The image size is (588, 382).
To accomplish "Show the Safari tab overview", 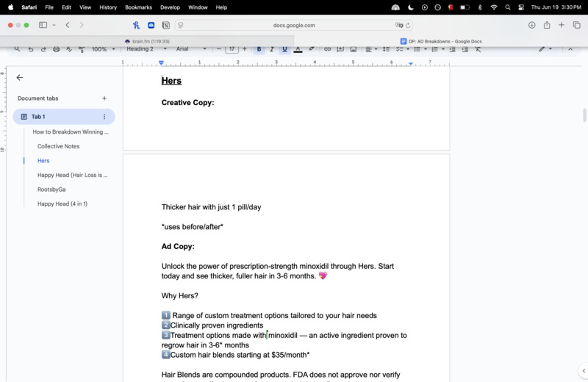I will tap(576, 25).
